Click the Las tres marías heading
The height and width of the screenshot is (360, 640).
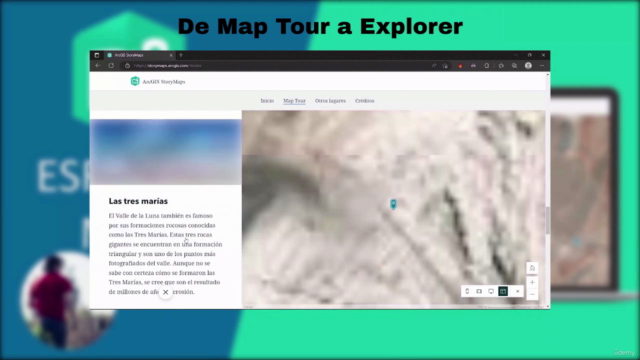click(138, 201)
